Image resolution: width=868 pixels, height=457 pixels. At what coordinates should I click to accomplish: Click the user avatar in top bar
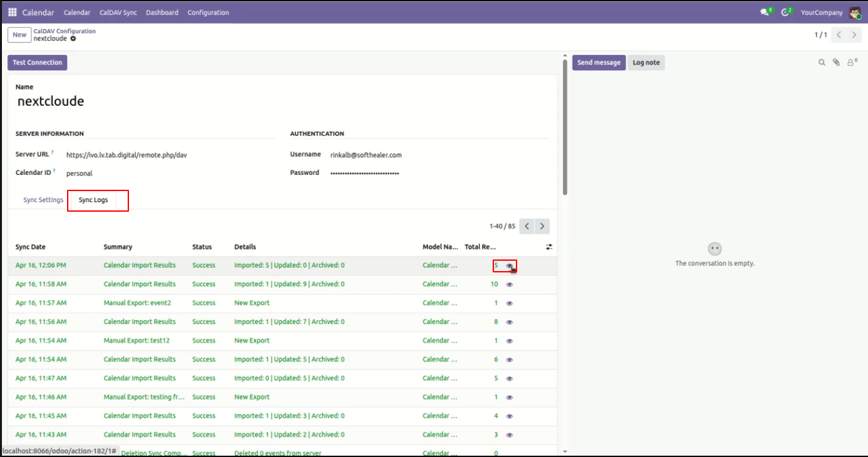(855, 12)
